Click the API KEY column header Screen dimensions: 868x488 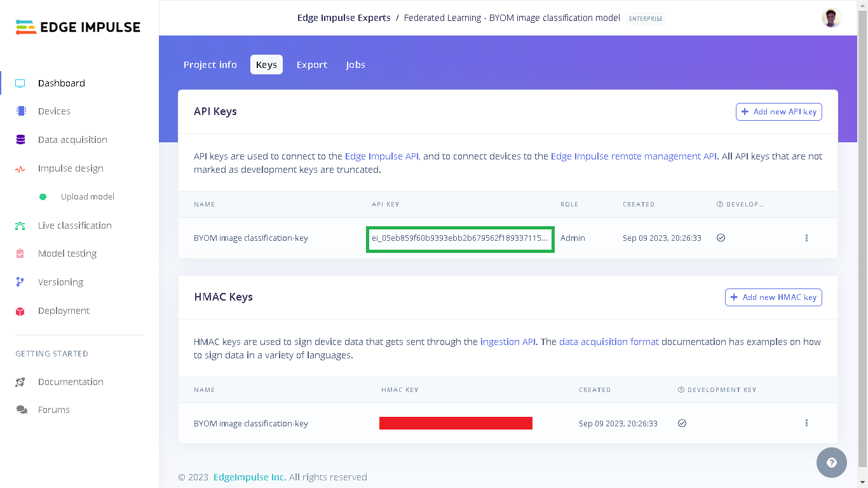click(x=386, y=205)
